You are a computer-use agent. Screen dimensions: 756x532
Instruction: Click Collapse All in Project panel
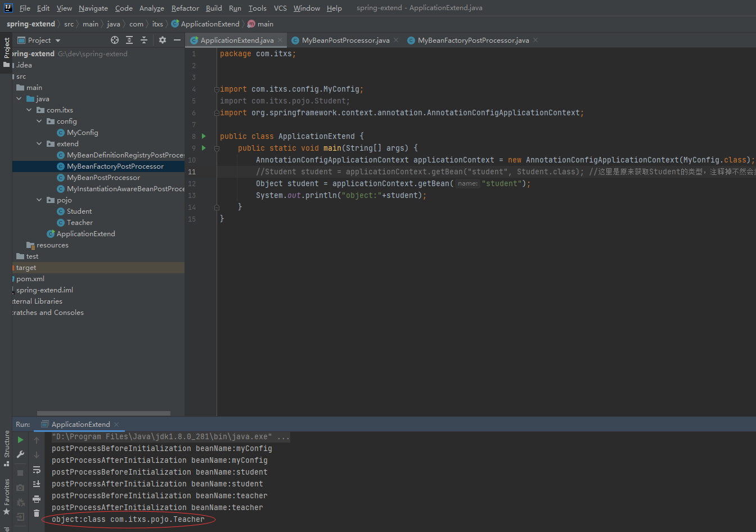144,40
